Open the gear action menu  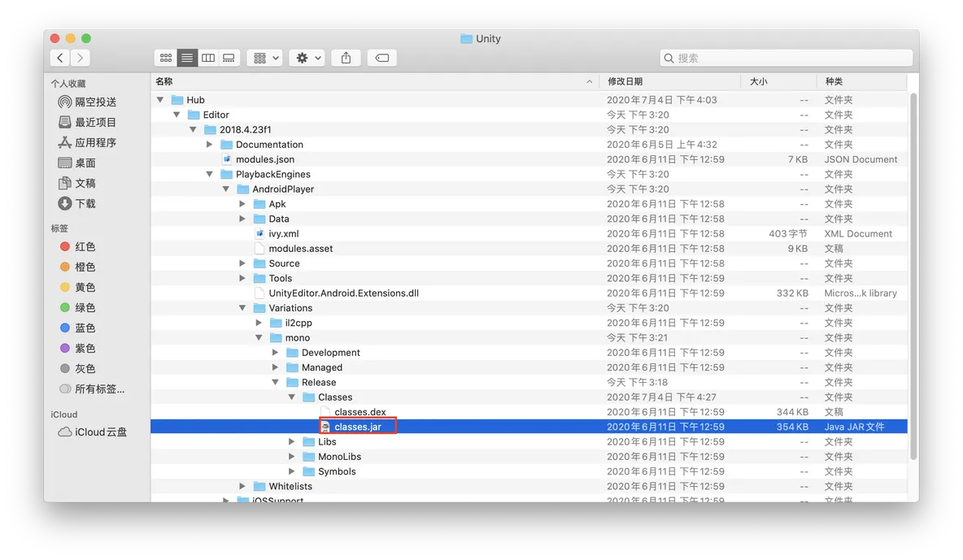coord(307,58)
